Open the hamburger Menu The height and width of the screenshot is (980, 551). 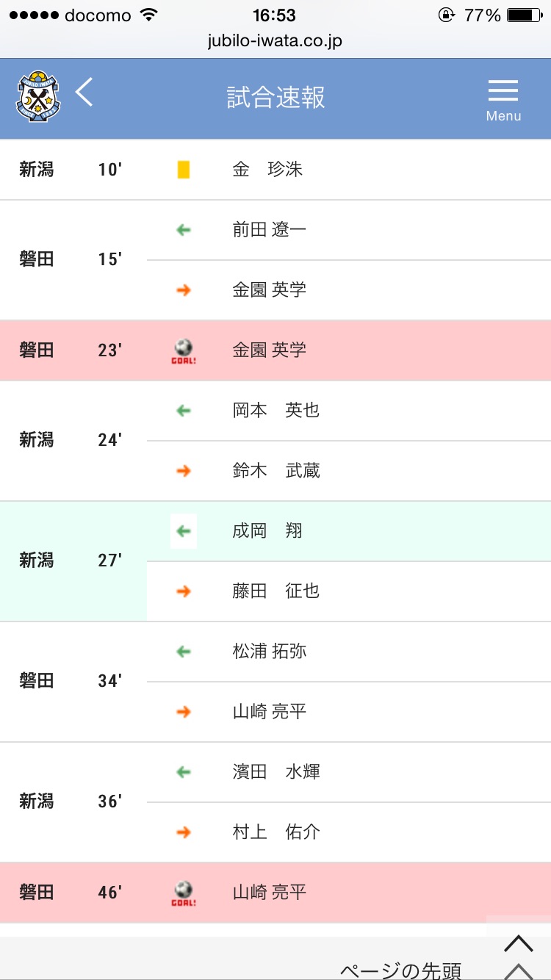[x=503, y=99]
